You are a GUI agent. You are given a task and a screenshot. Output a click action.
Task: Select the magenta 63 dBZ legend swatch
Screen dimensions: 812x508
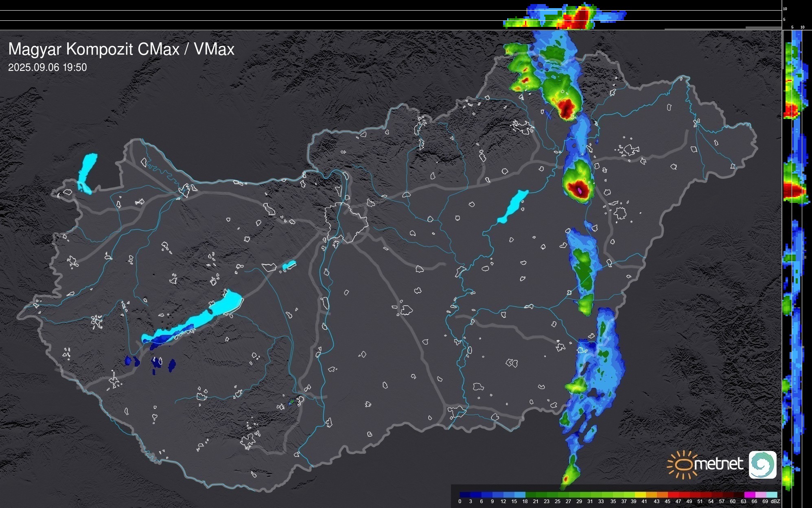(749, 495)
